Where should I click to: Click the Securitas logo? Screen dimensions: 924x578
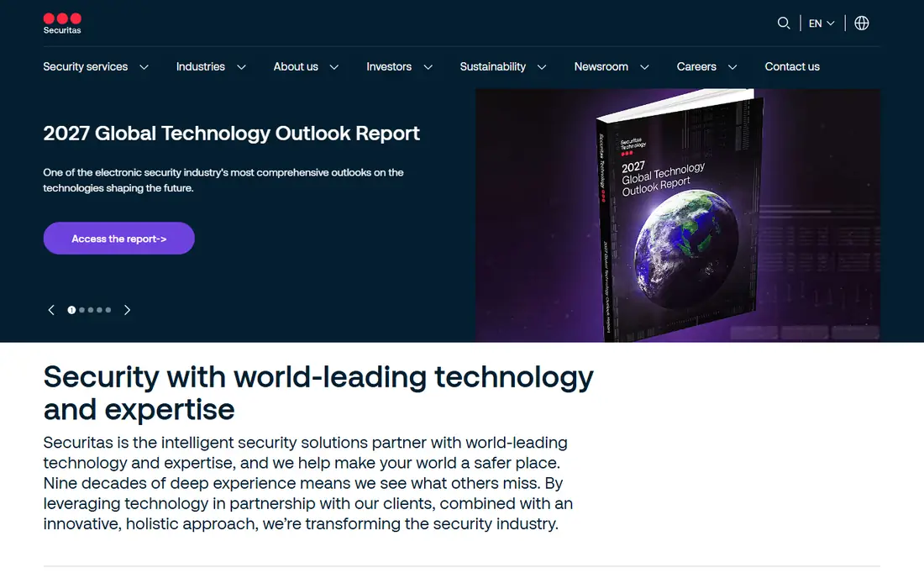tap(62, 24)
